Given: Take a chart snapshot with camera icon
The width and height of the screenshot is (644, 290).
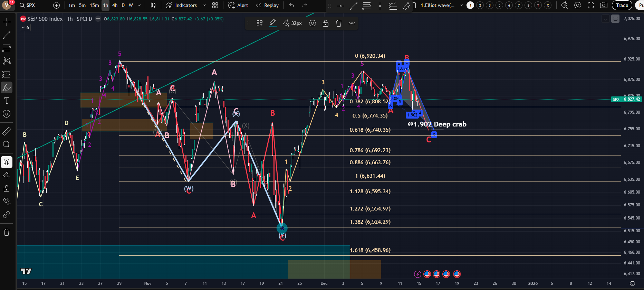Looking at the screenshot, I should [604, 5].
